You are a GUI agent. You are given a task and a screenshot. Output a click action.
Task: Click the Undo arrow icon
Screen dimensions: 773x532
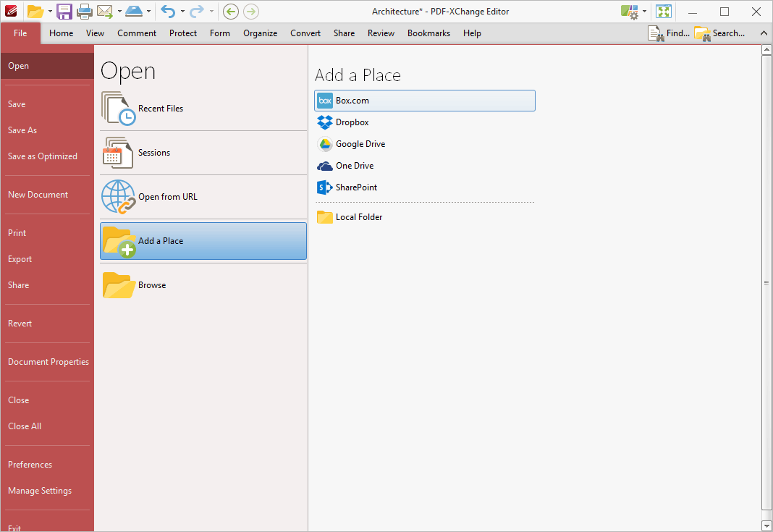168,12
